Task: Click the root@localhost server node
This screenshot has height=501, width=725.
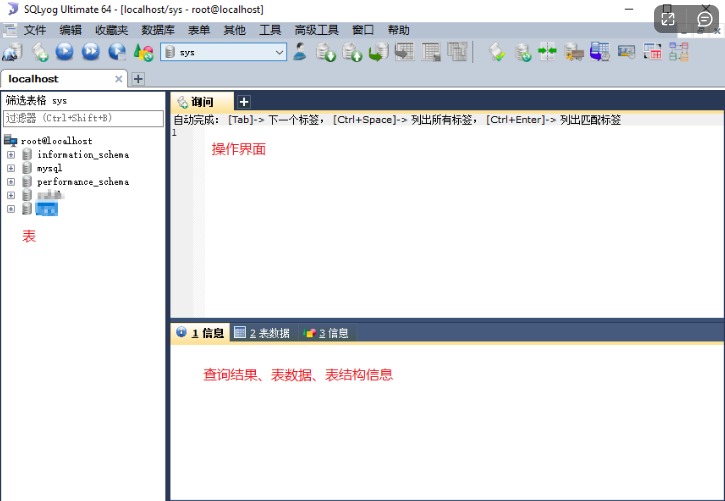Action: tap(56, 141)
